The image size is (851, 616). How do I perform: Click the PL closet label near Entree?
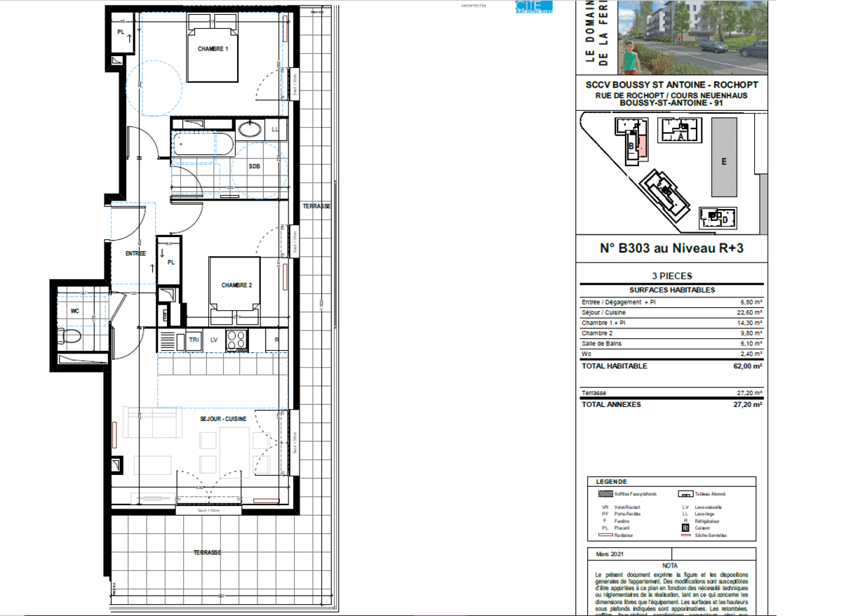click(x=170, y=262)
